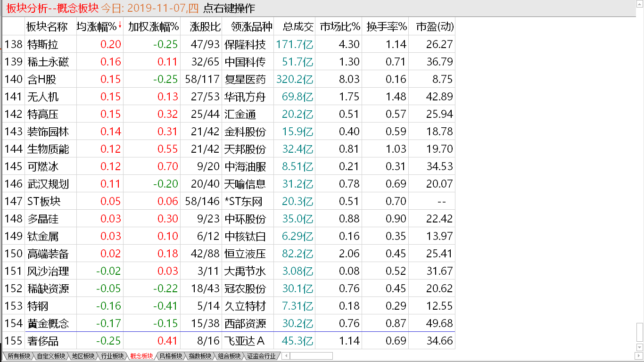Select the 高端装备 sector row
Image resolution: width=644 pixels, height=362 pixels.
pyautogui.click(x=229, y=254)
